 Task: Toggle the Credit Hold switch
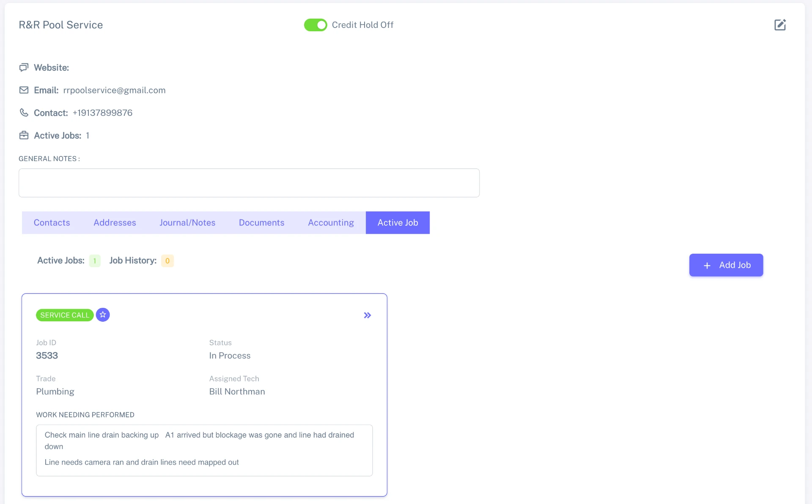315,25
